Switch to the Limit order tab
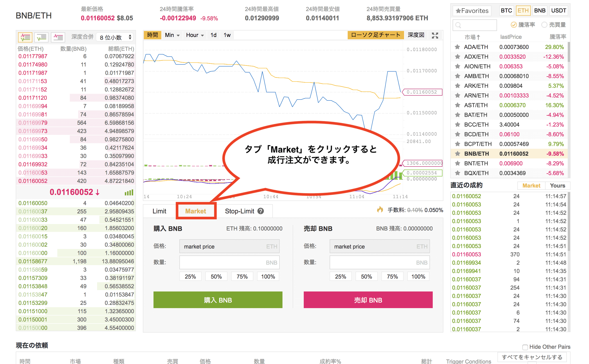 (159, 211)
